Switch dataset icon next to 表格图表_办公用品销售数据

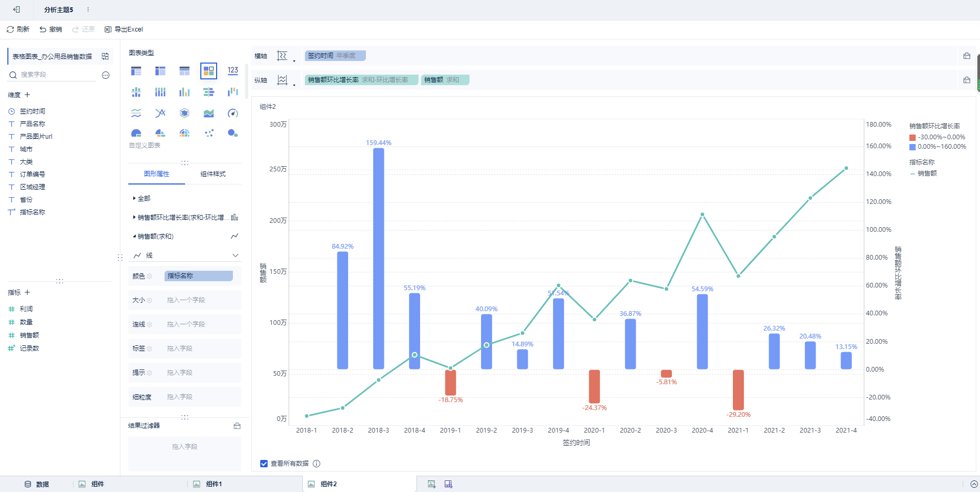[x=105, y=56]
